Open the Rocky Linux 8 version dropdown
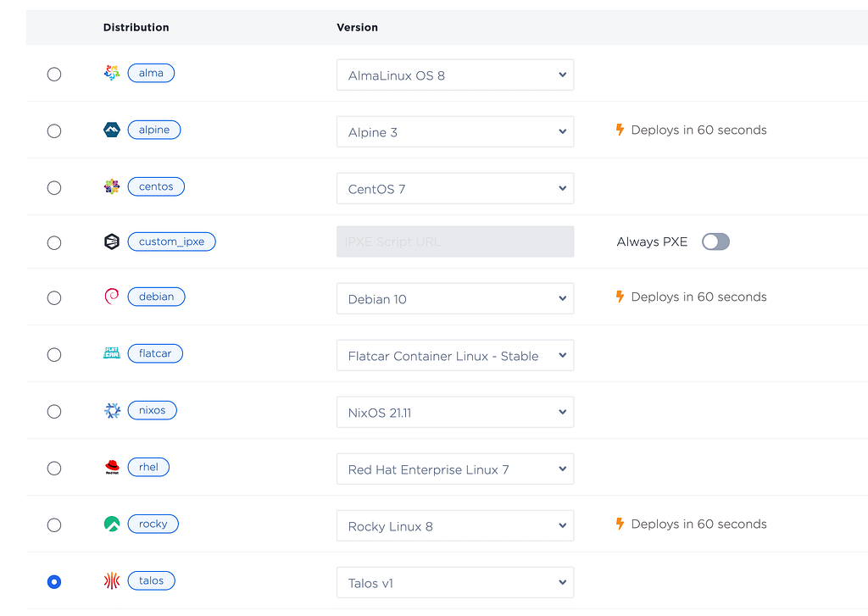This screenshot has height=616, width=868. [455, 526]
